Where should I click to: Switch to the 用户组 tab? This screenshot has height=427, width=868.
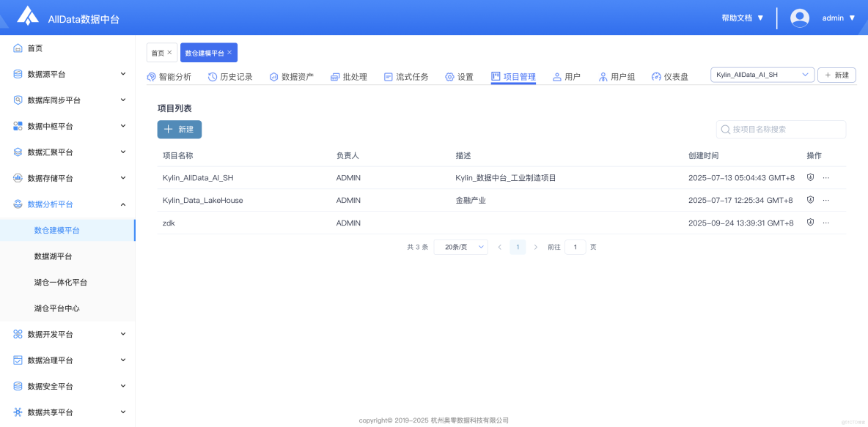(618, 75)
